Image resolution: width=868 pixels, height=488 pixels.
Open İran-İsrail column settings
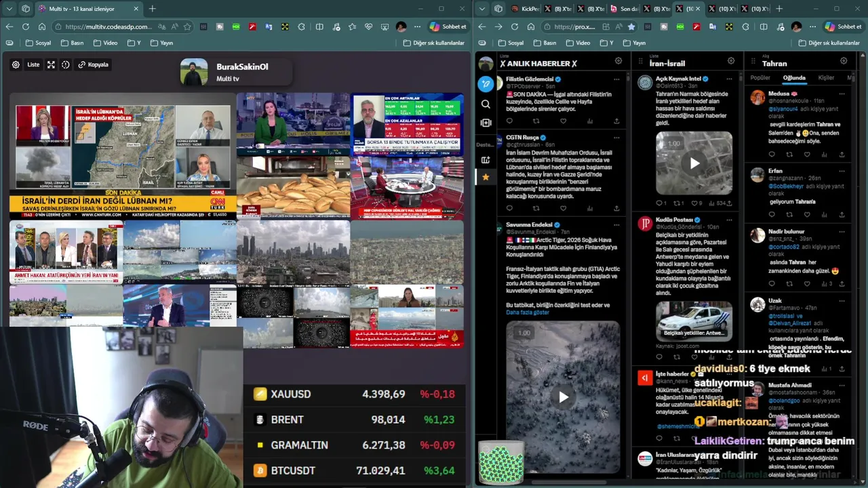point(731,61)
